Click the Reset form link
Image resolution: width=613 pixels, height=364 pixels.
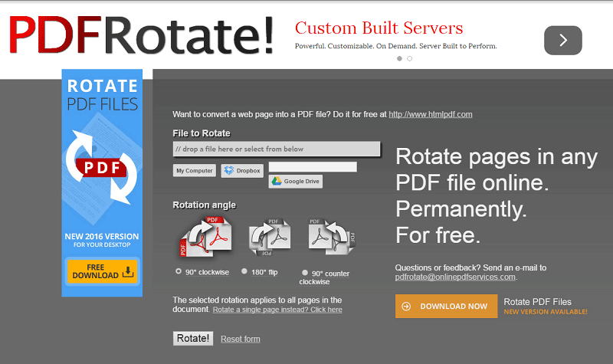(241, 339)
